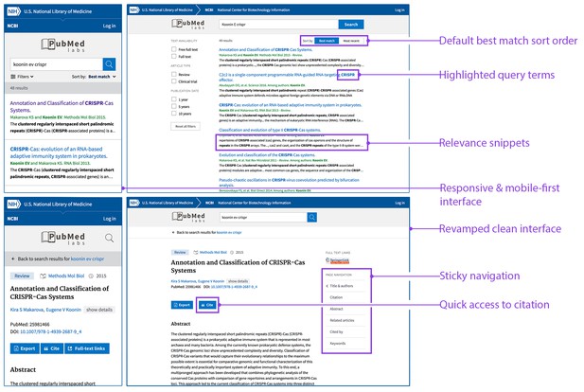Open 'Pseudo-chaotic oscillations in CRISPR-virus coevolution' result

[289, 182]
